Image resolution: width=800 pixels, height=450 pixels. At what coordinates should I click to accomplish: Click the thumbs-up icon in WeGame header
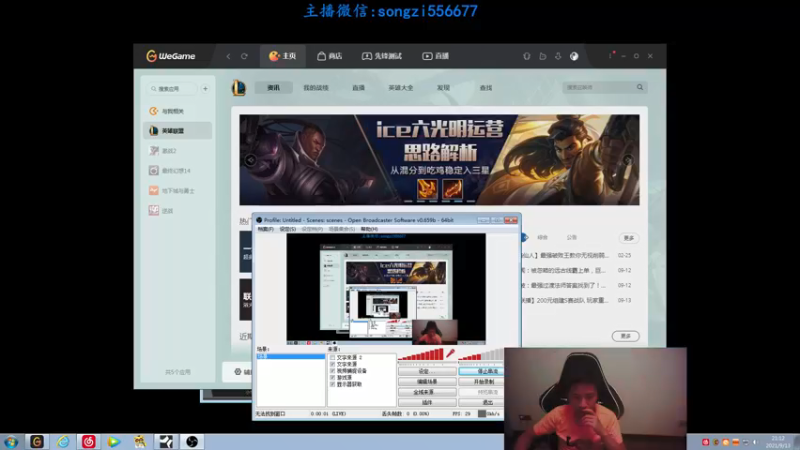coord(542,56)
